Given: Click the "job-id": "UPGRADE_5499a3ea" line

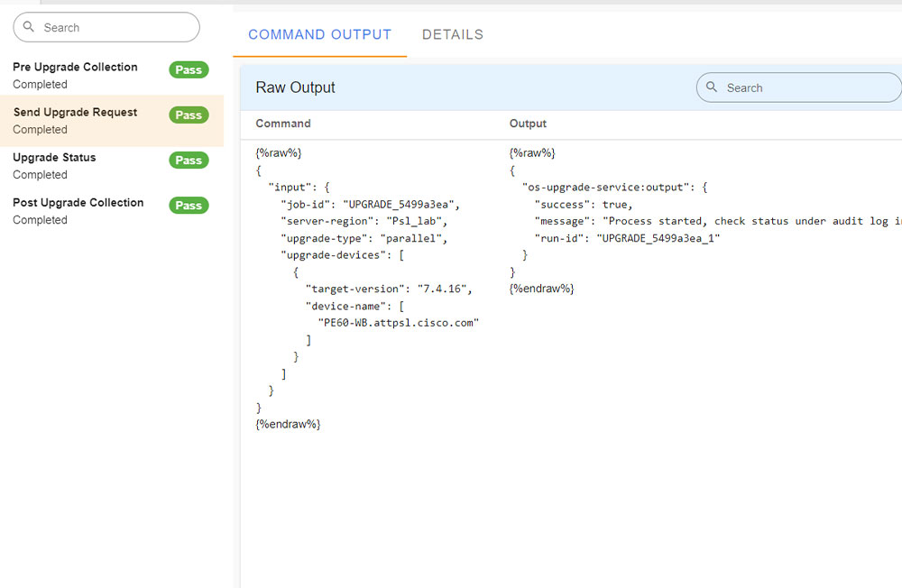Looking at the screenshot, I should tap(371, 204).
